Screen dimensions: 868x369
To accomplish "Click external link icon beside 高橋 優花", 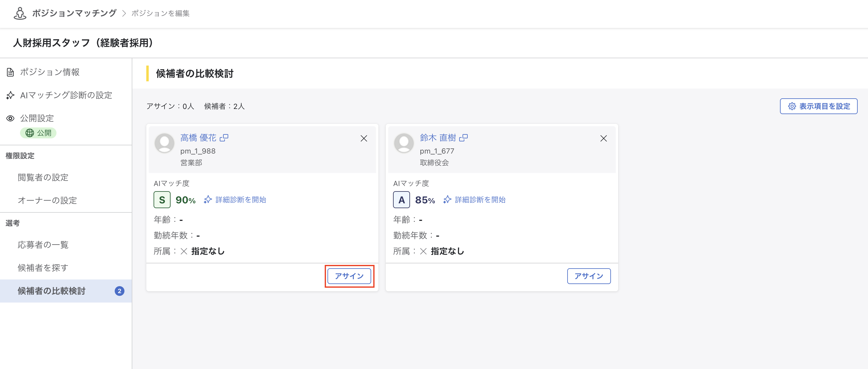I will pyautogui.click(x=224, y=138).
